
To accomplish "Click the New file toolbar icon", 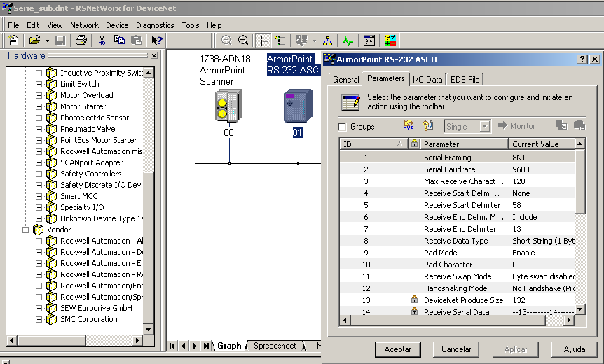I will pos(13,41).
